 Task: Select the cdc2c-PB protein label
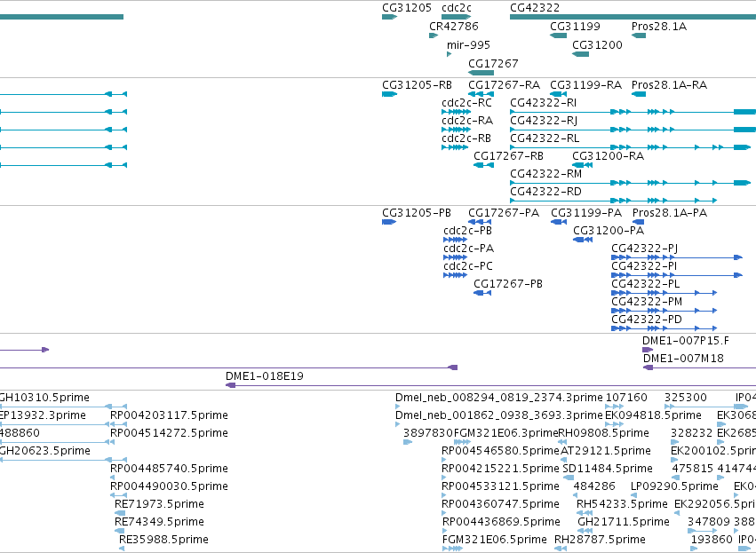pyautogui.click(x=467, y=231)
